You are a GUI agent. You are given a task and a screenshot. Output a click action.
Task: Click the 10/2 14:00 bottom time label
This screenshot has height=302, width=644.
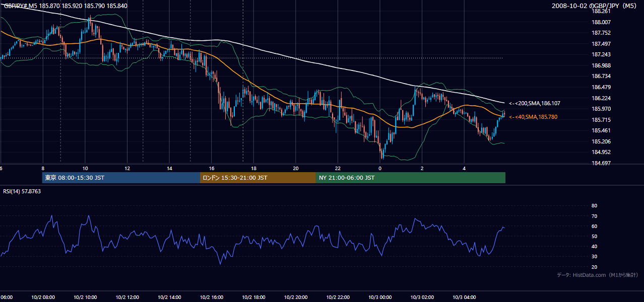click(x=169, y=297)
